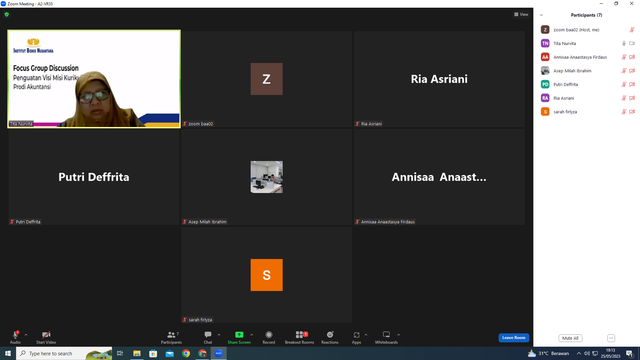Open Microsoft Store from the taskbar
Viewport: 640px width, 360px height.
(x=153, y=353)
